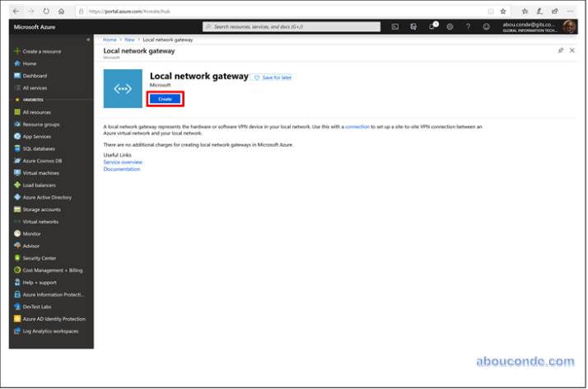Open the Service overview link
This screenshot has width=588, height=389.
click(123, 162)
